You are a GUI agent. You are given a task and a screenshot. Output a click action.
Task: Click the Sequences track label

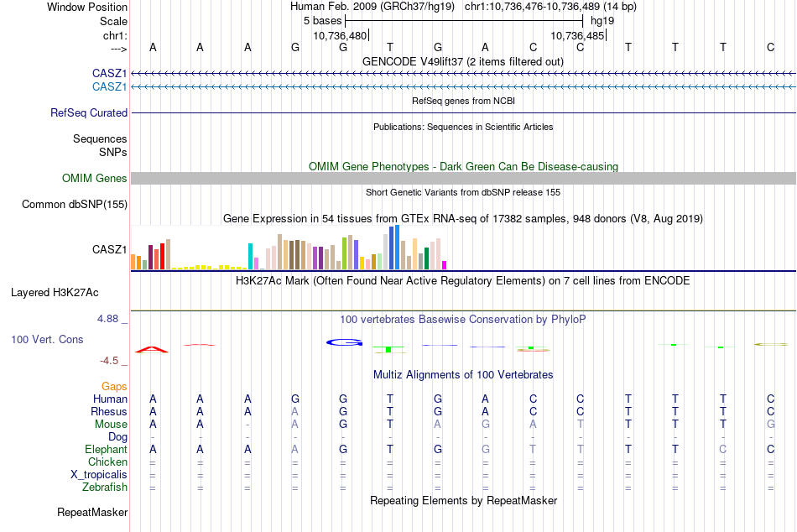(x=100, y=138)
